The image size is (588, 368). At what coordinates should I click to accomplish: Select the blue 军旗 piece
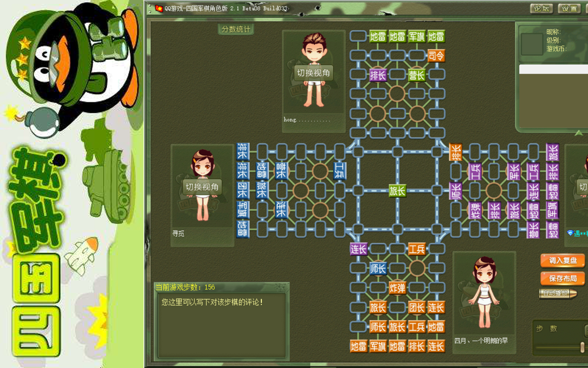(243, 210)
